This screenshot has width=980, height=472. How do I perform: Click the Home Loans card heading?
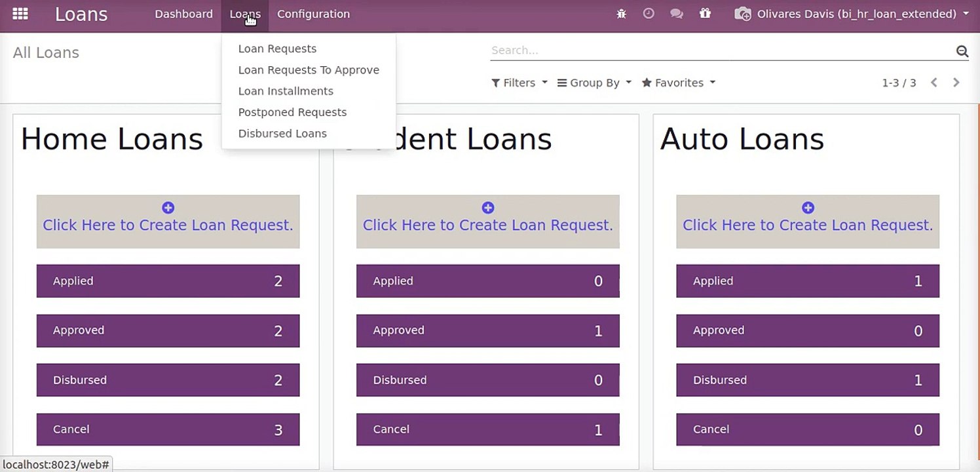112,139
